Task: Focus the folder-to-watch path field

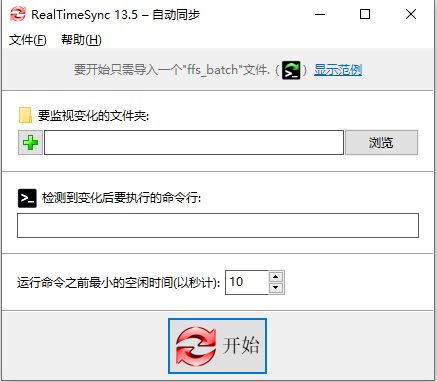Action: [194, 143]
